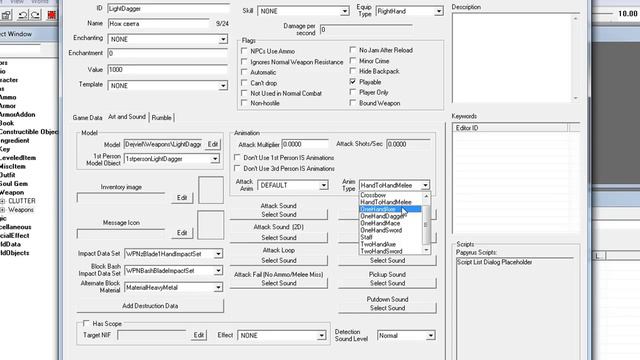Enable Hide Backpack flag
Viewport: 640px width, 360px height.
353,71
